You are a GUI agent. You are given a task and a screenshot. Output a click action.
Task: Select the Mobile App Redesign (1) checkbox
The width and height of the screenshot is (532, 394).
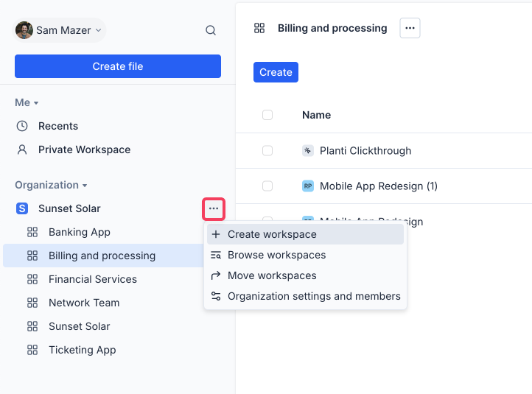pos(267,186)
